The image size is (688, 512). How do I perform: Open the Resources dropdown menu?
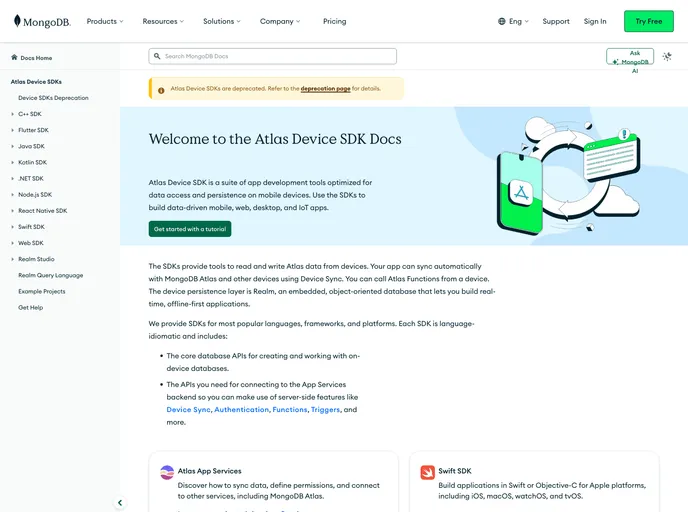(164, 21)
